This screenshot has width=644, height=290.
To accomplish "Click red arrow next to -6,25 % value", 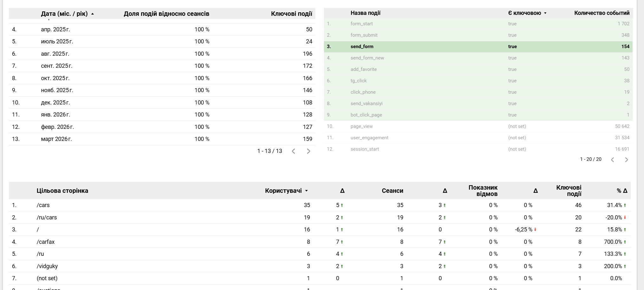I will (535, 230).
